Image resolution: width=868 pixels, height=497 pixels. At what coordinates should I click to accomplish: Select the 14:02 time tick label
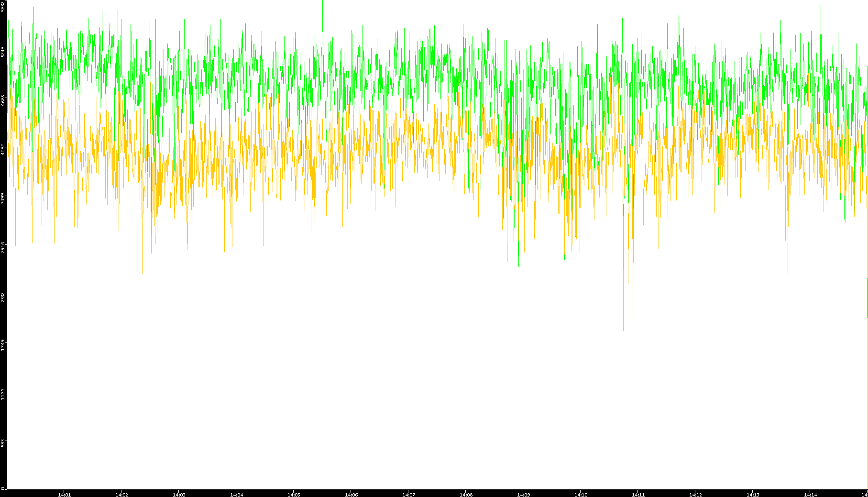tap(121, 495)
